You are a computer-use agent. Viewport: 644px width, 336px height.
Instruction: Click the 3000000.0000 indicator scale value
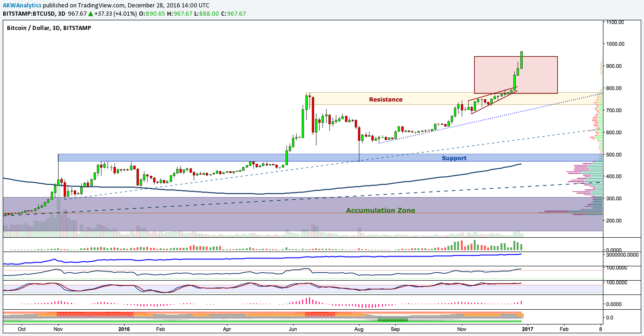[623, 255]
